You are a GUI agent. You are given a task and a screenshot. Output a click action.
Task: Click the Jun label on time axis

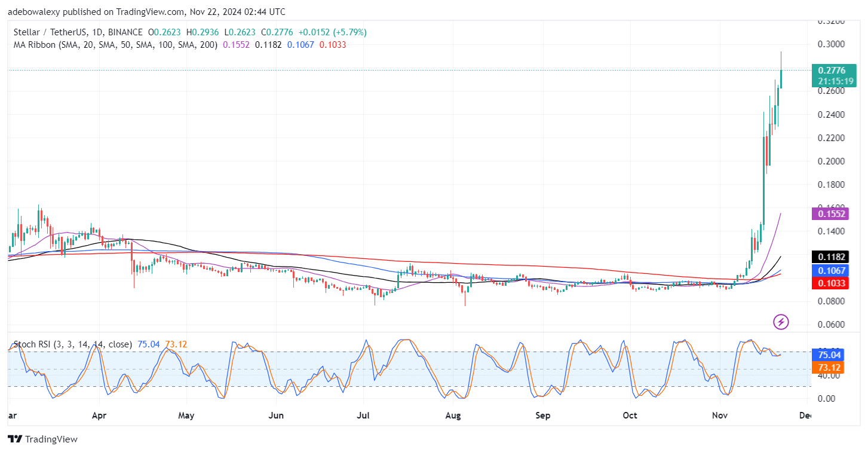coord(277,415)
